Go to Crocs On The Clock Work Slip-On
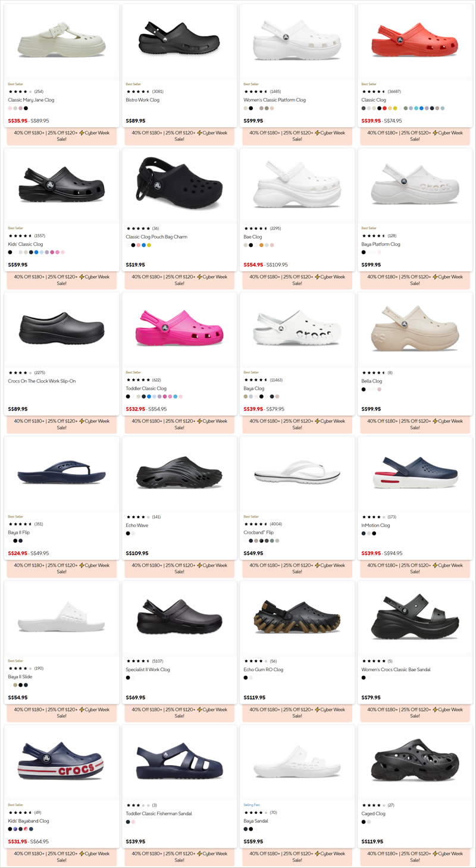 point(42,381)
